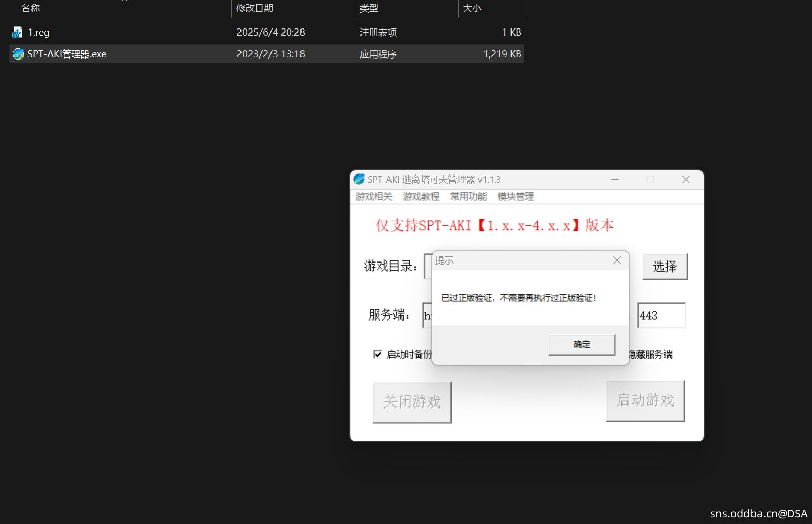Click the dialog message 已过正版验证 text
Screen dimensions: 812x524
[519, 298]
